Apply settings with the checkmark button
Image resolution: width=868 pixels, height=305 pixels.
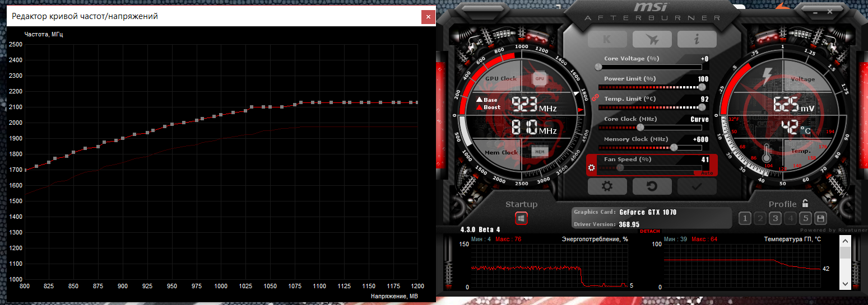coord(697,186)
